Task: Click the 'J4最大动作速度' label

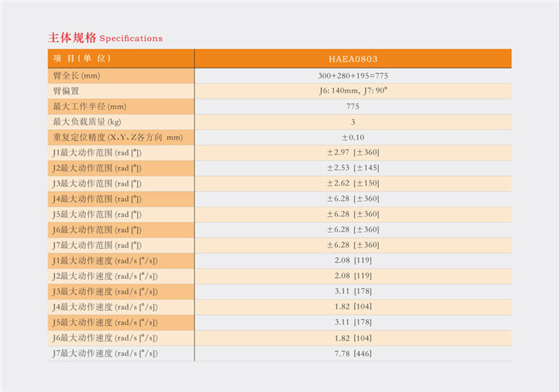Action: (x=105, y=307)
